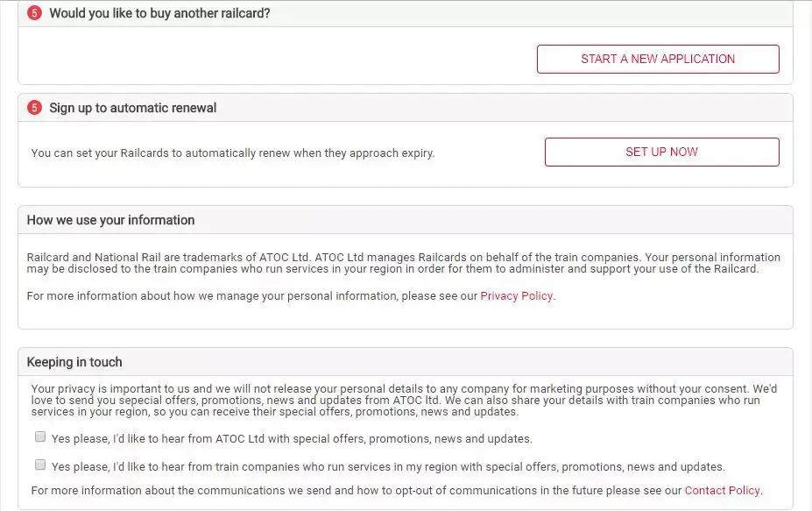Click the START A NEW APPLICATION button
The height and width of the screenshot is (511, 812).
[x=658, y=59]
